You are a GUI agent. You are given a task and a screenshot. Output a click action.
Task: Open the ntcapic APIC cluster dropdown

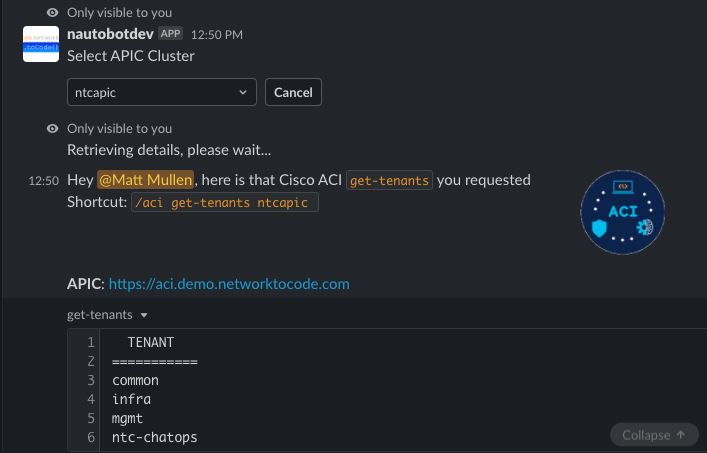161,92
